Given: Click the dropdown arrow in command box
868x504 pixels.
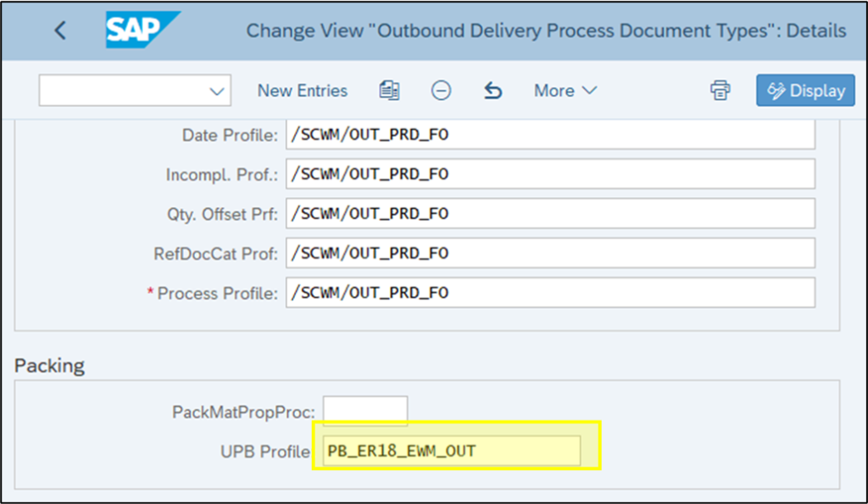Looking at the screenshot, I should tap(216, 92).
